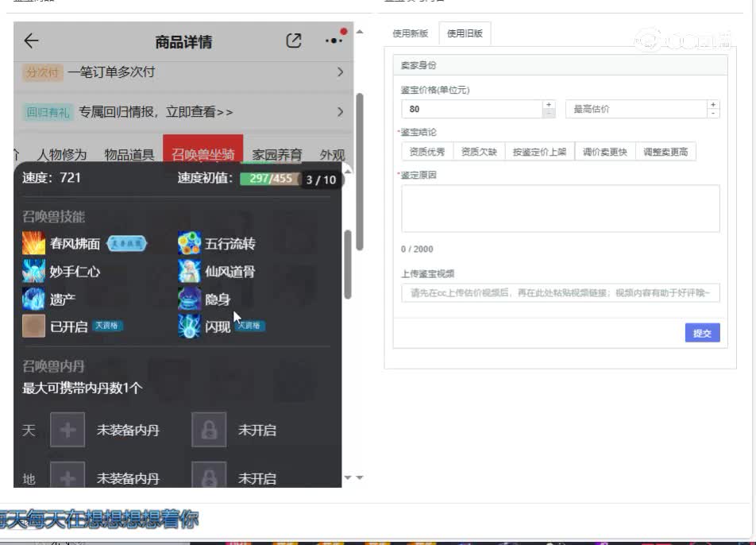Add an inner pill in the 地 row plus slot
The image size is (756, 545).
pyautogui.click(x=67, y=475)
